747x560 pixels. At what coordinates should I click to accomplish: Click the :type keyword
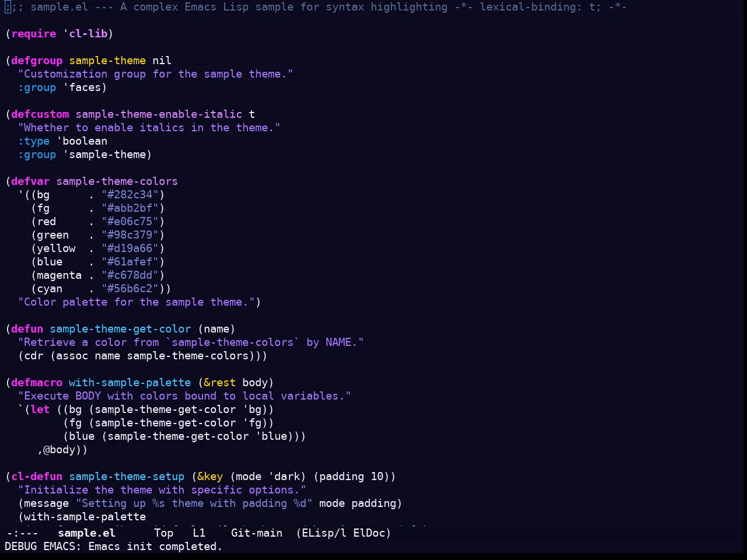pyautogui.click(x=34, y=141)
